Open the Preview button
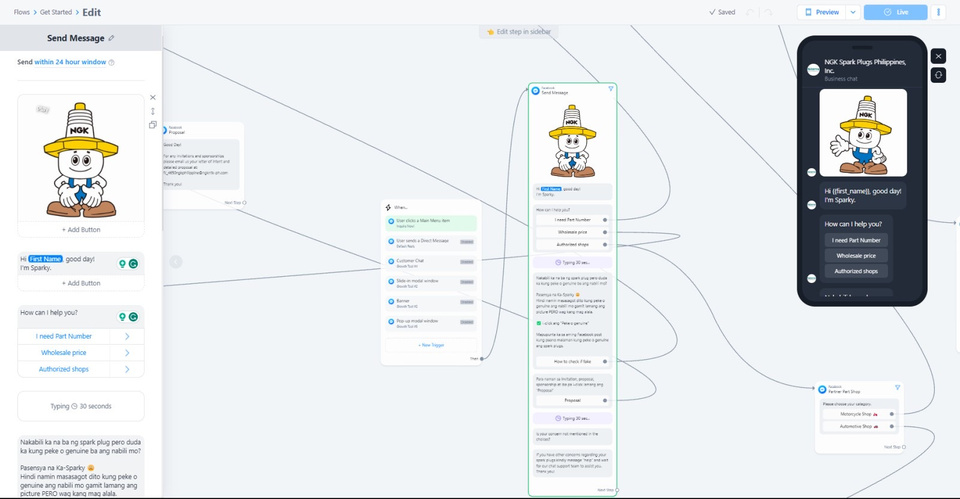Image resolution: width=960 pixels, height=499 pixels. pyautogui.click(x=822, y=12)
